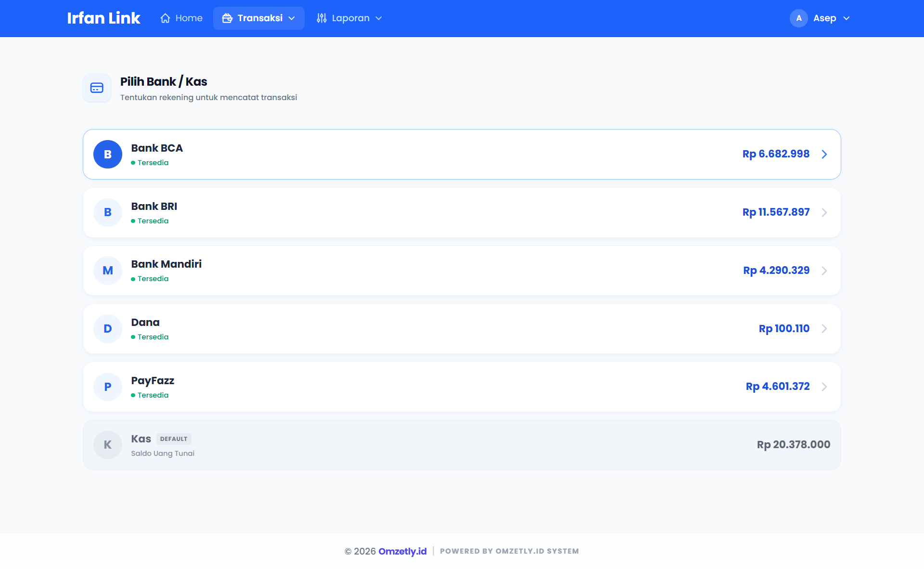Click the Rp 11.567.897 balance
This screenshot has height=569, width=924.
[776, 212]
